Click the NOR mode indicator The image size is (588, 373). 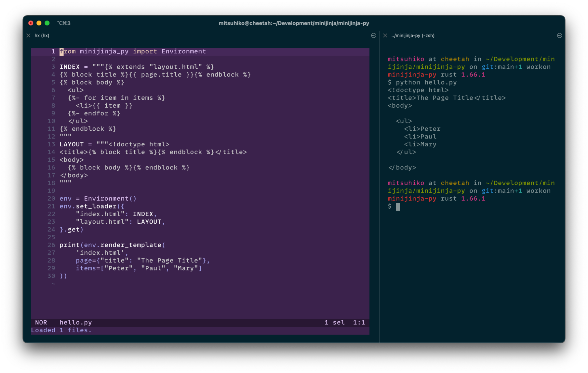[41, 322]
